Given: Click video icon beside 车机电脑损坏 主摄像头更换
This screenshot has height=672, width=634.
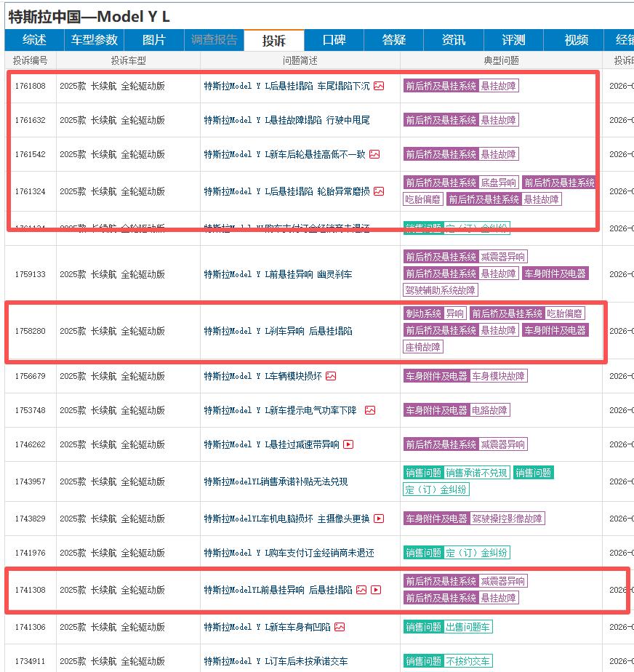Looking at the screenshot, I should tap(379, 519).
